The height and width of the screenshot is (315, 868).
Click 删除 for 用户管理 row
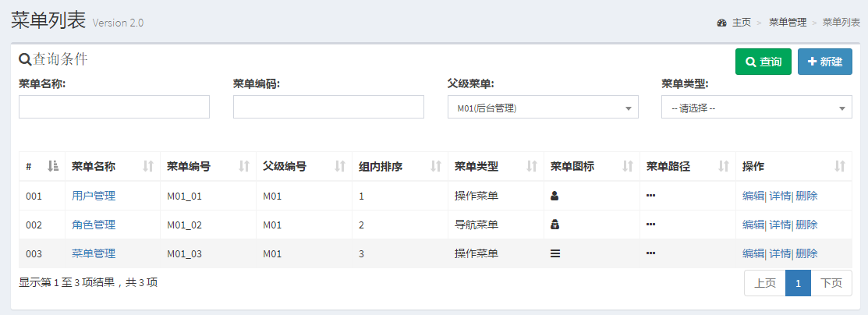click(806, 196)
